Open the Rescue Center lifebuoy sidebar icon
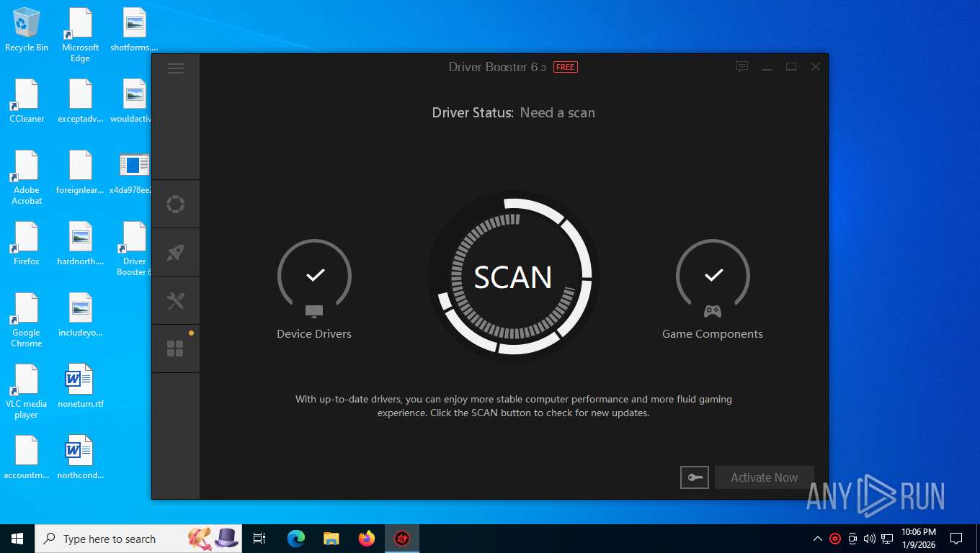 pos(175,204)
